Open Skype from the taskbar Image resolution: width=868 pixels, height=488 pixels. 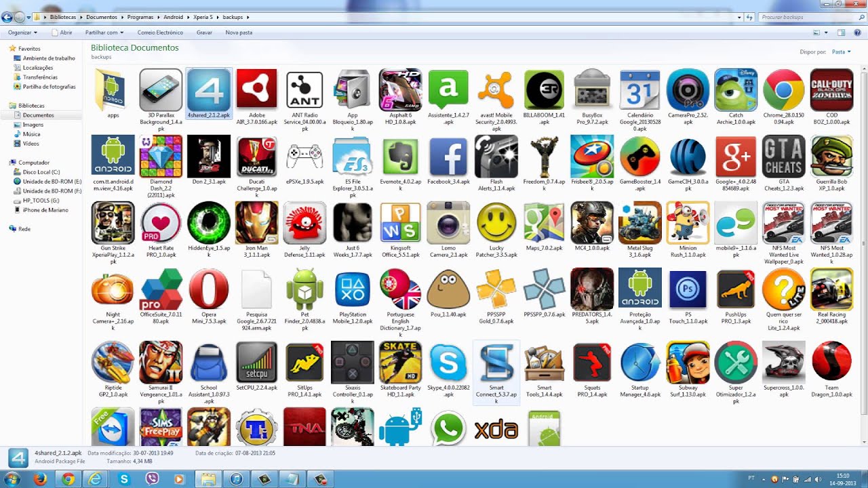[x=124, y=479]
